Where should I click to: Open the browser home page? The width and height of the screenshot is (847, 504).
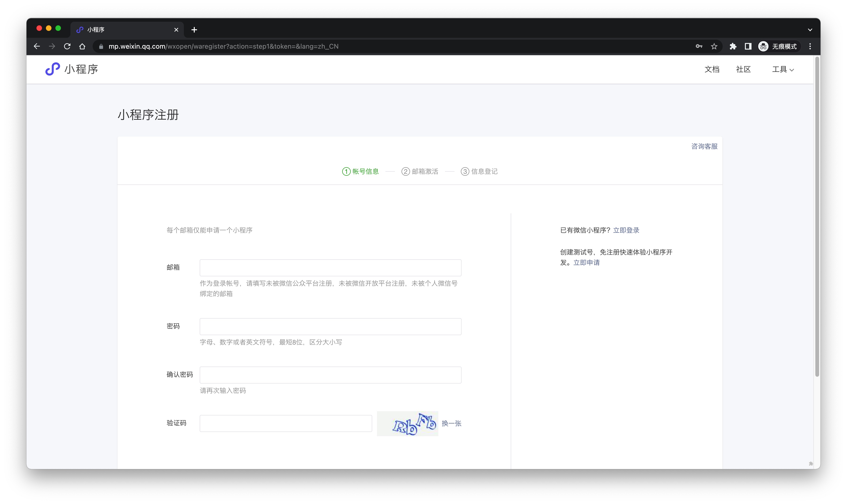[x=82, y=46]
